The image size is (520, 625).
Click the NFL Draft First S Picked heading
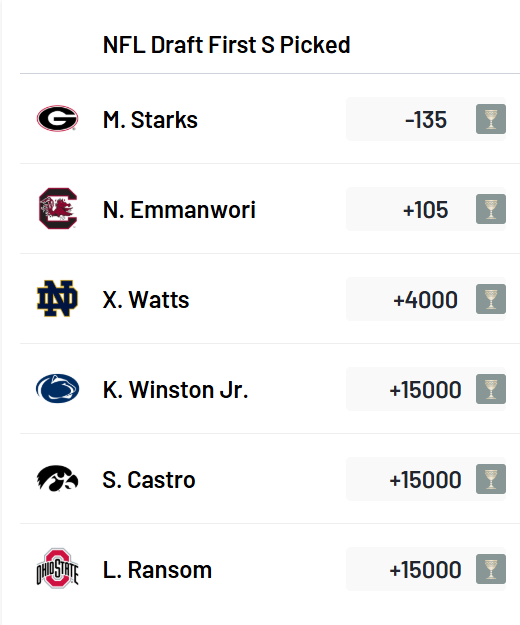click(226, 45)
